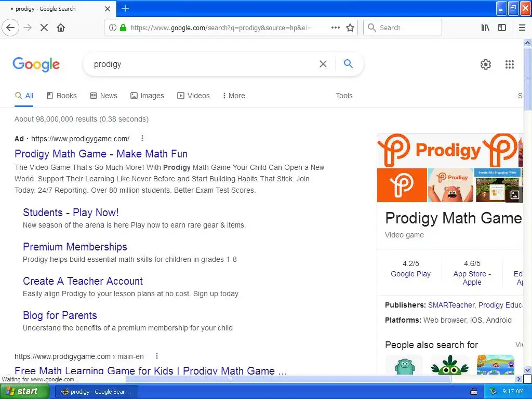Close the prodigy - Google Search tab
This screenshot has width=532, height=399.
pyautogui.click(x=108, y=9)
